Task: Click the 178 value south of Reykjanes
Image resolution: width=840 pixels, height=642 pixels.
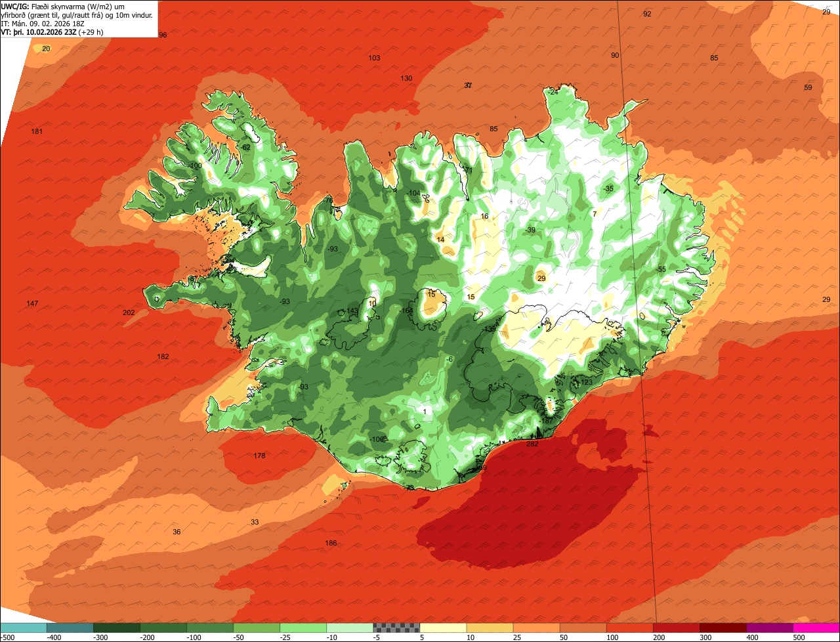Action: click(x=259, y=456)
